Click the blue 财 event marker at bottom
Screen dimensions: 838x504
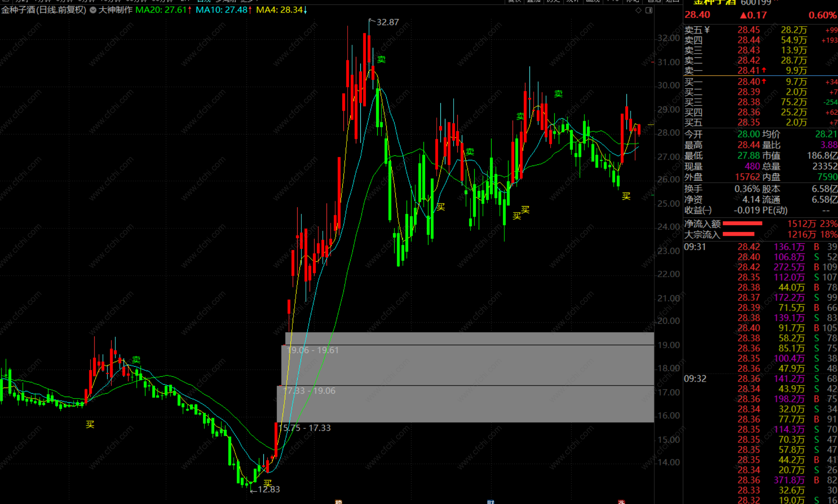tap(490, 502)
